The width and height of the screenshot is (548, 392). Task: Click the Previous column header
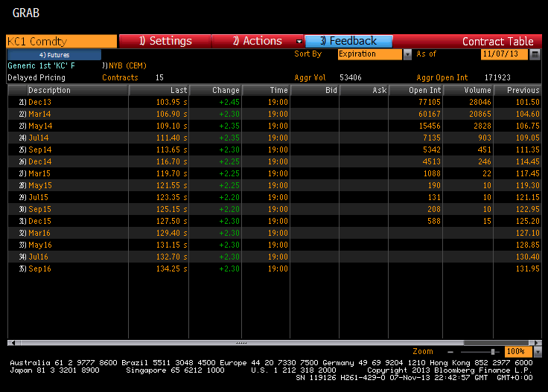point(517,91)
